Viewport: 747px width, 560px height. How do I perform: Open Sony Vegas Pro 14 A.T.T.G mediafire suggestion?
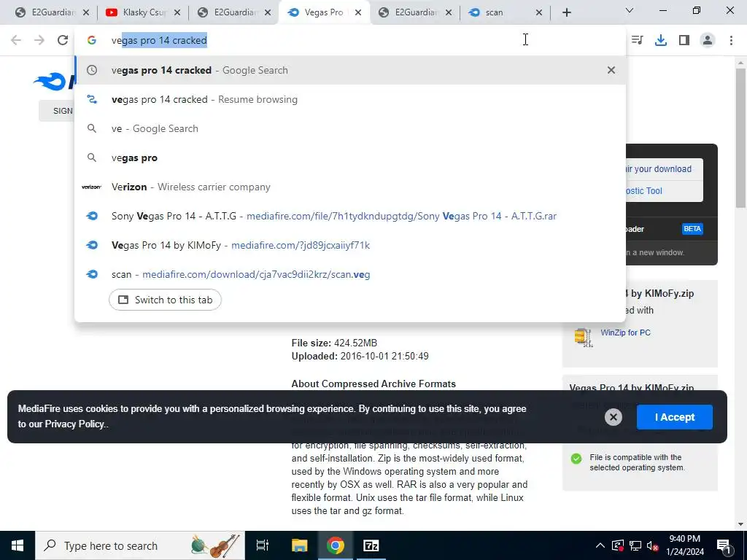(349, 216)
